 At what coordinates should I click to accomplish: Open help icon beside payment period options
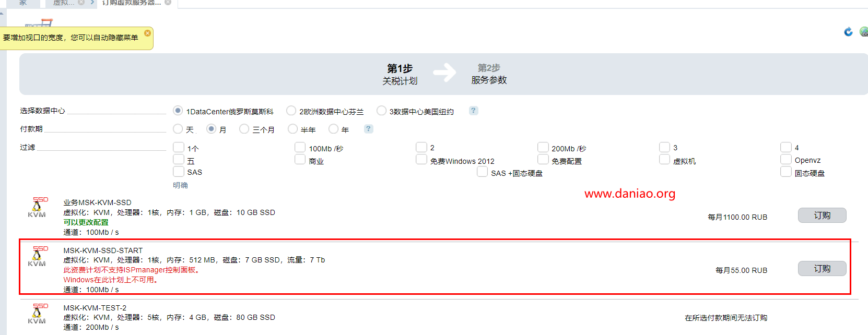pyautogui.click(x=368, y=129)
